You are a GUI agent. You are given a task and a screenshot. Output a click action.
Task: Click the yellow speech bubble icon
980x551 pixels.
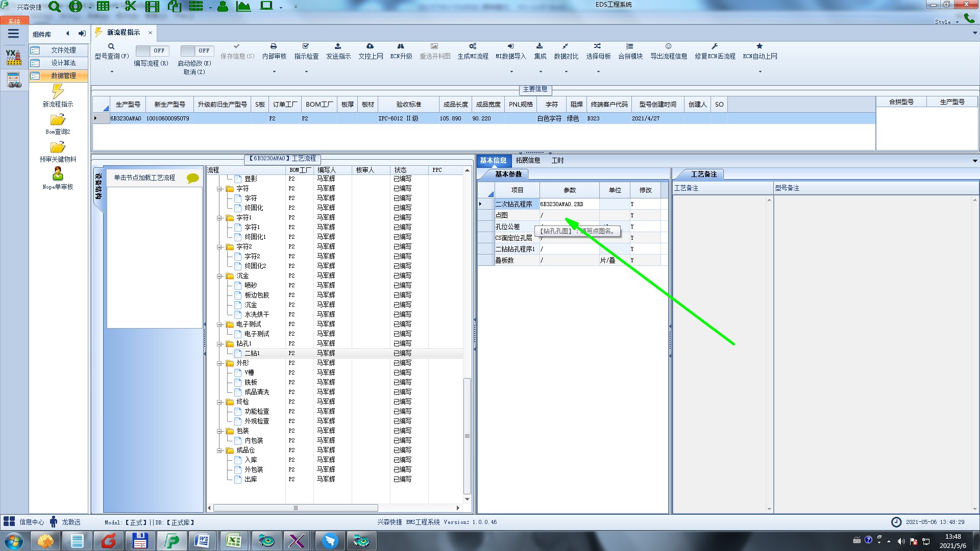point(192,178)
